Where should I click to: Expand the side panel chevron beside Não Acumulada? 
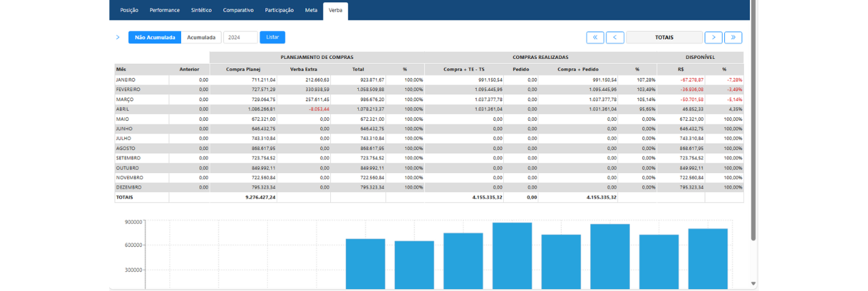coord(117,37)
